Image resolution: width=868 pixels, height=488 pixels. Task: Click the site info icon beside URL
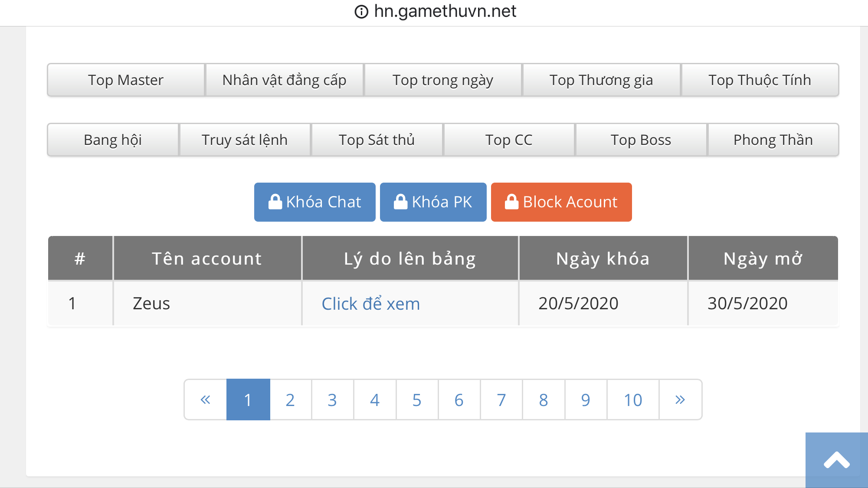pos(361,12)
